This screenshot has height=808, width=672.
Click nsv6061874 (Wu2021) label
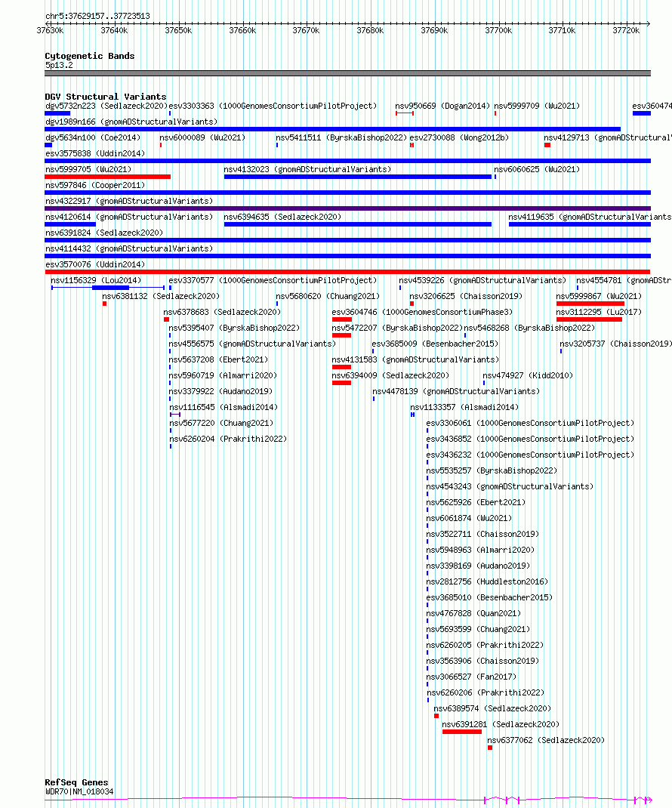point(469,518)
